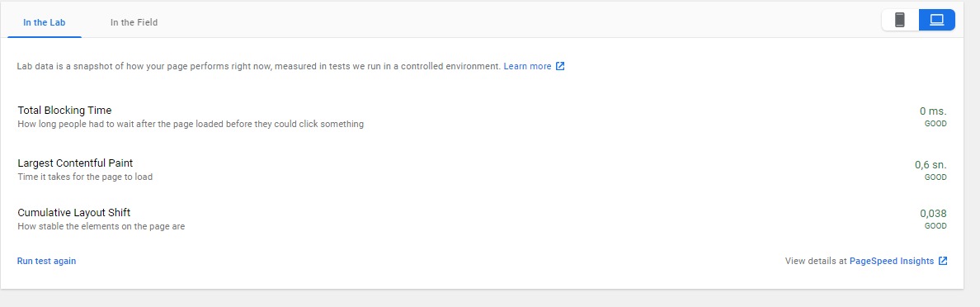Image resolution: width=980 pixels, height=307 pixels.
Task: Click the 'Lab data is a snapshot' sentence
Action: coord(259,66)
